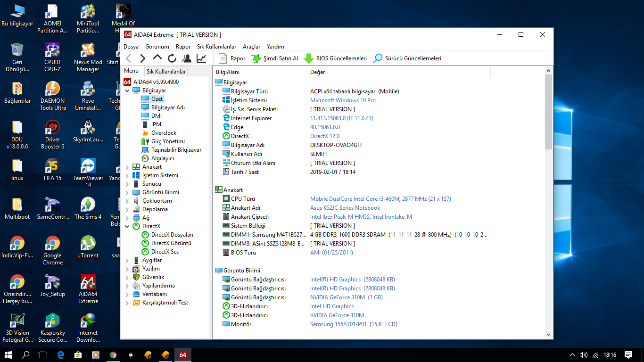Open the Dosya menu
644x362 pixels.
[131, 47]
